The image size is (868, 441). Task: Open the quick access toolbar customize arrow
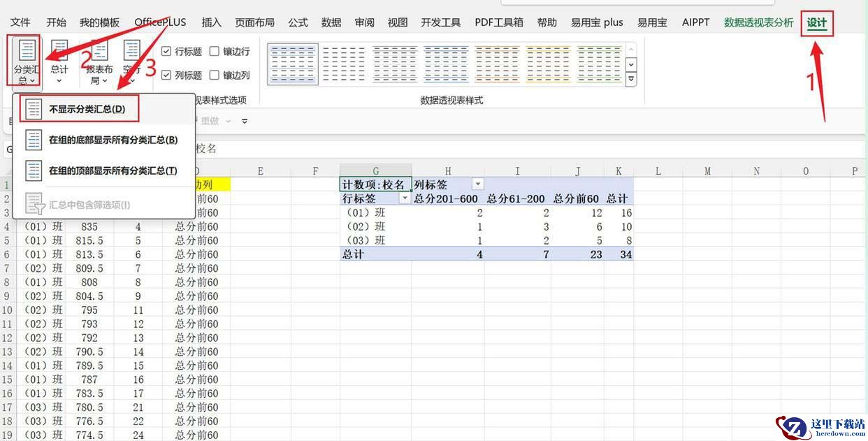245,121
